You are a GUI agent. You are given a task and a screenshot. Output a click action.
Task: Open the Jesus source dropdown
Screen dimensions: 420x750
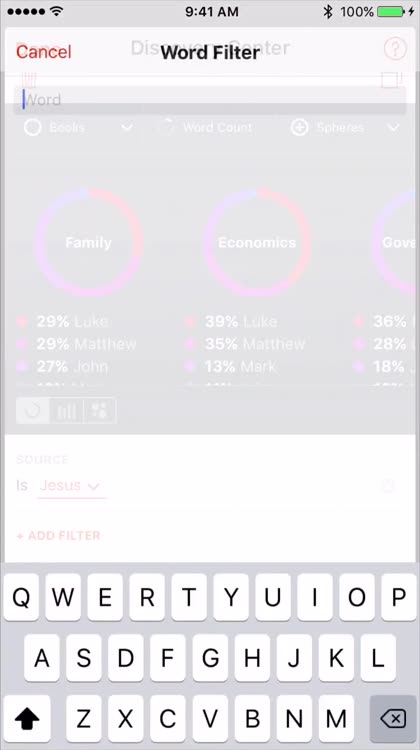71,486
